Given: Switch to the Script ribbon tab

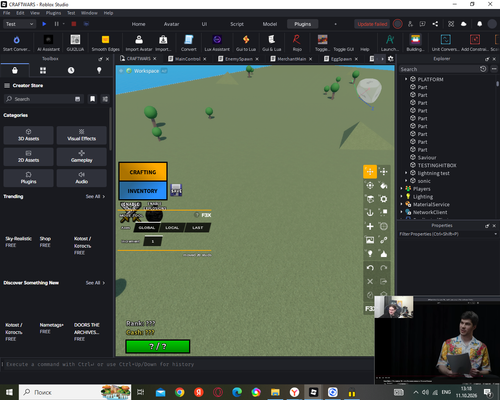Looking at the screenshot, I should pyautogui.click(x=237, y=24).
